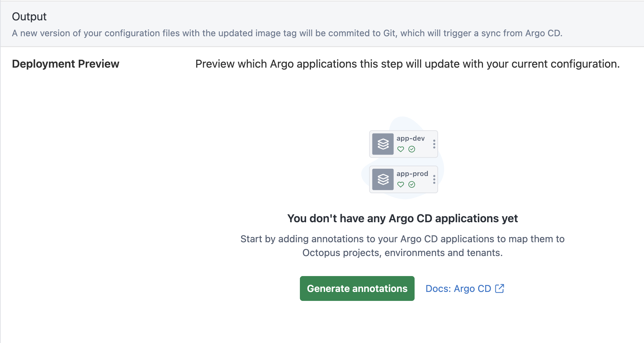
Task: Open the Docs: Argo CD link
Action: [458, 288]
